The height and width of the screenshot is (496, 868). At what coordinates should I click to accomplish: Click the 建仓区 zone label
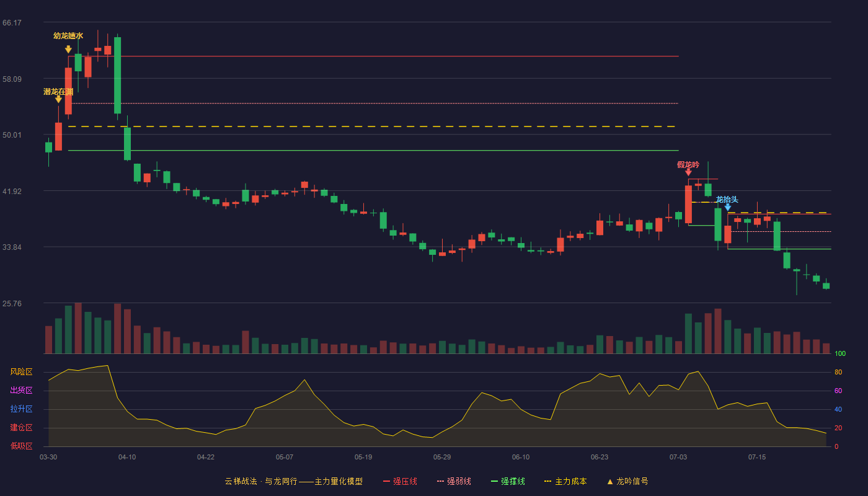click(21, 428)
